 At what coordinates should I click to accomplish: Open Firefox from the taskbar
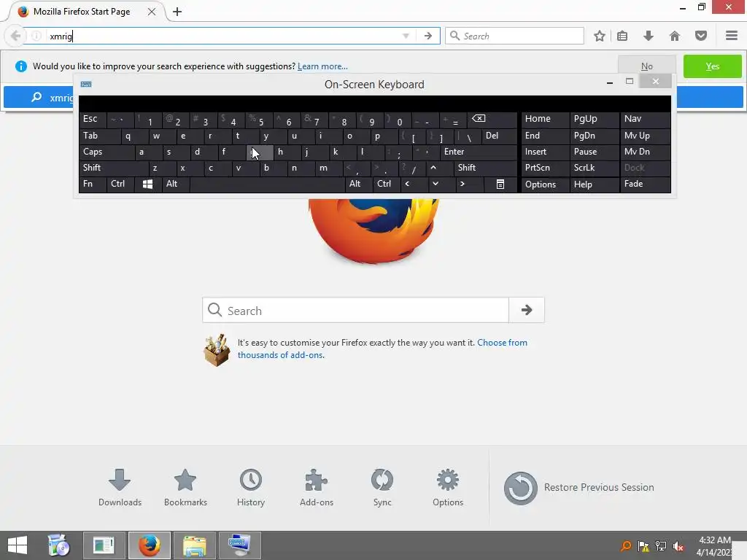(x=149, y=545)
